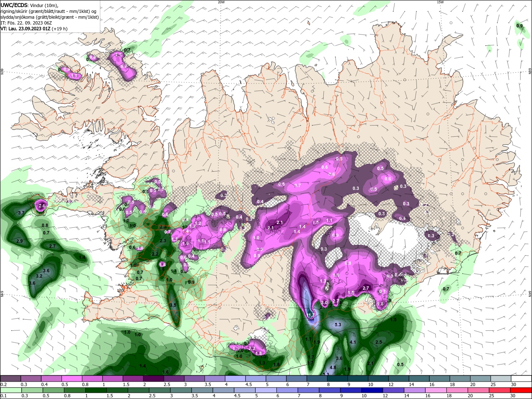This screenshot has width=532, height=399.
Task: Click the 20W longitude label
Action: tap(221, 2)
